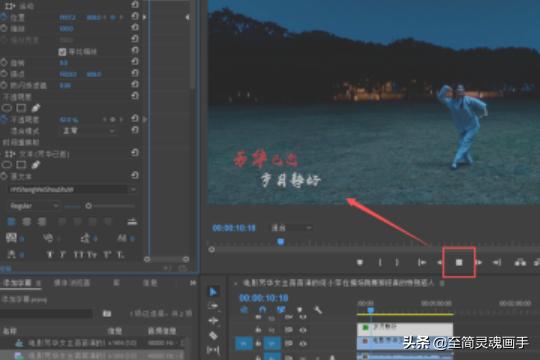540x360 pixels.
Task: Open timeline display settings wrench
Action: 318,310
